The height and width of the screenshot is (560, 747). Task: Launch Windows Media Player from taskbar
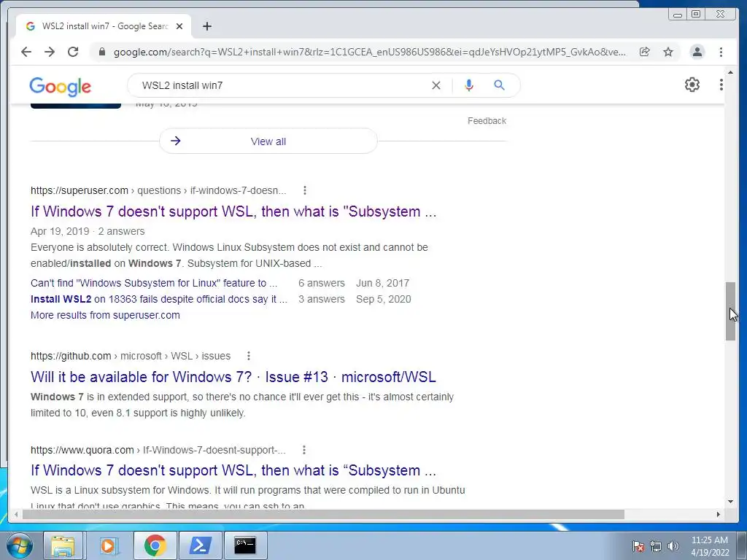[x=108, y=545]
